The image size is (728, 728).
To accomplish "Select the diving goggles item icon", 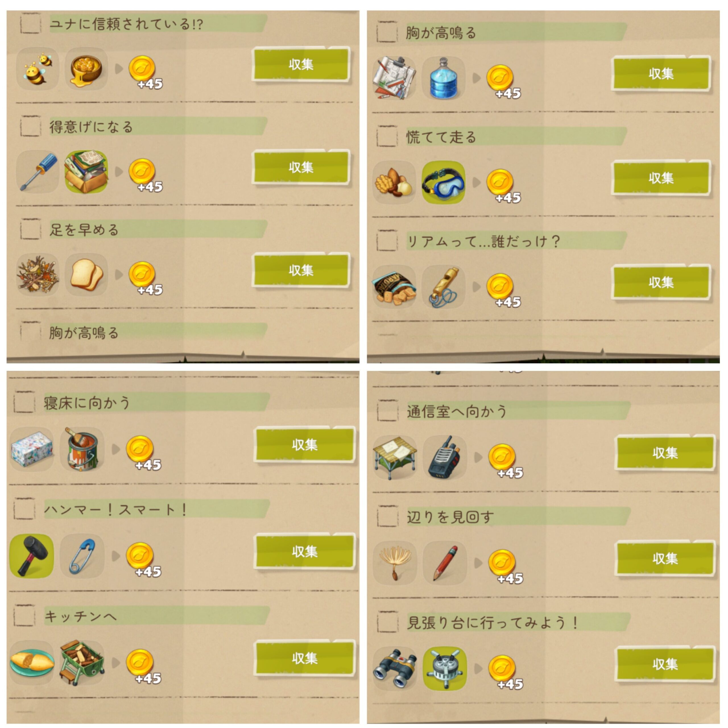I will 443,183.
